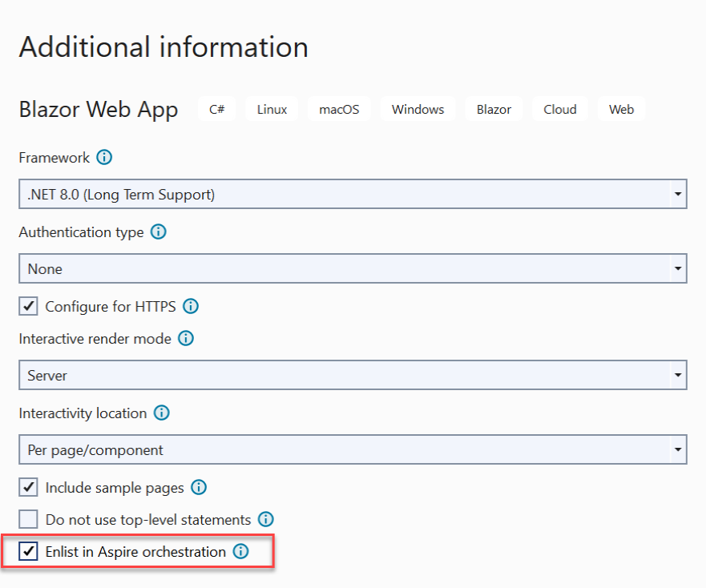706x588 pixels.
Task: Click the C# tag
Action: [217, 109]
